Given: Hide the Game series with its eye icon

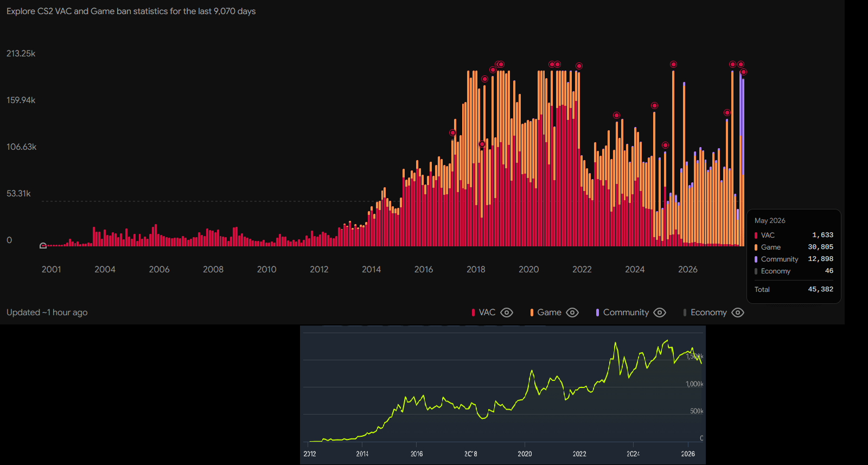Looking at the screenshot, I should 572,313.
